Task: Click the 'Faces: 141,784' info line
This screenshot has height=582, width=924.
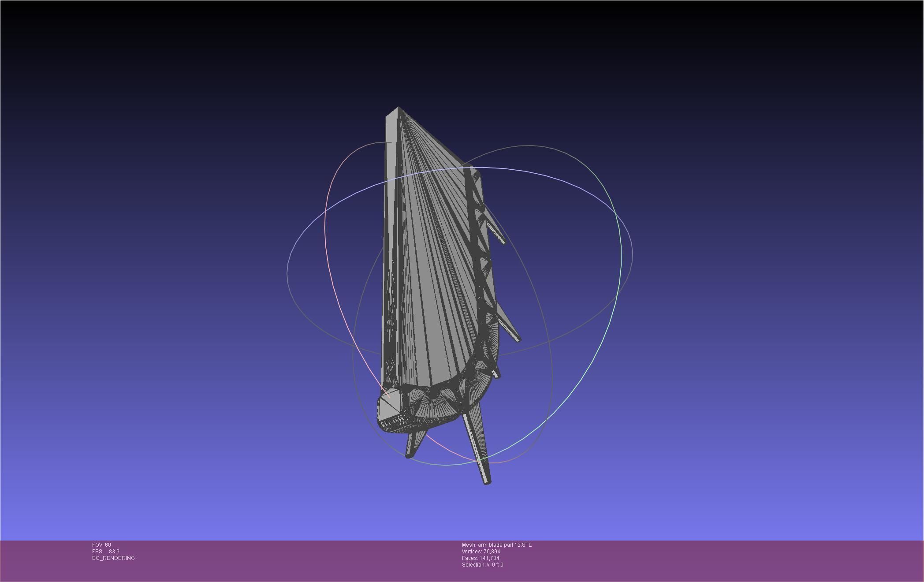Action: (x=481, y=558)
